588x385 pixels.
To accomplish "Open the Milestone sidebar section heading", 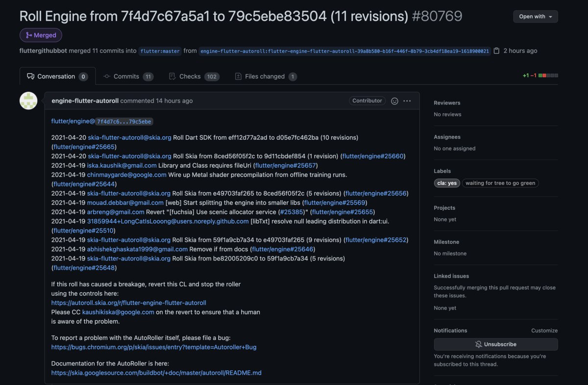I will click(x=446, y=242).
